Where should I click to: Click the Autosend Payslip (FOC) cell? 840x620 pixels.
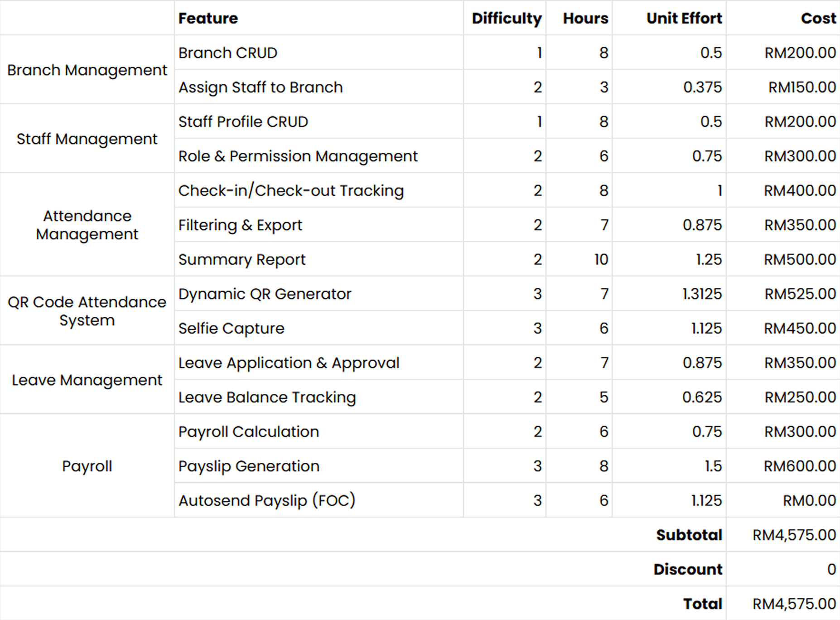267,501
